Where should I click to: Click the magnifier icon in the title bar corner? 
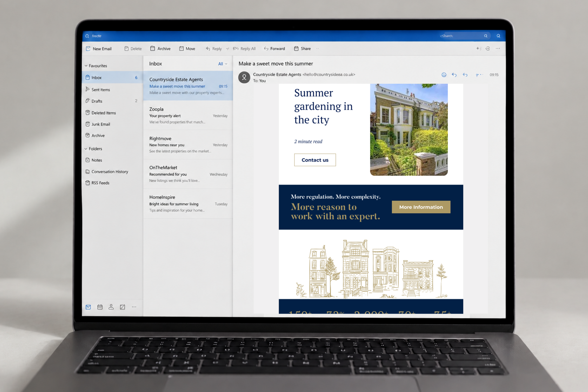(x=498, y=36)
